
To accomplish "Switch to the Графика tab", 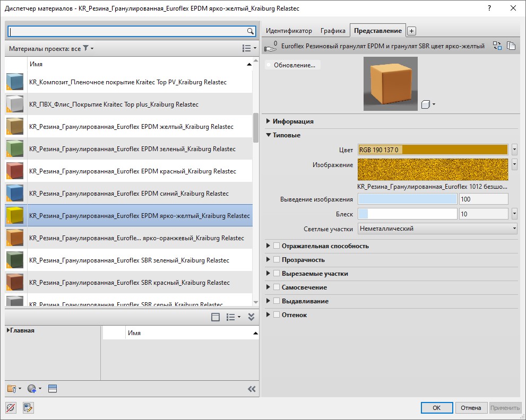I will 333,31.
